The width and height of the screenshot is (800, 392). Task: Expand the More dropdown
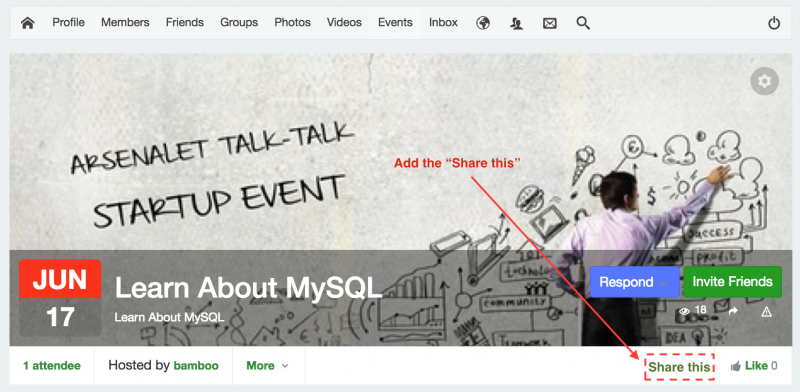pos(268,365)
